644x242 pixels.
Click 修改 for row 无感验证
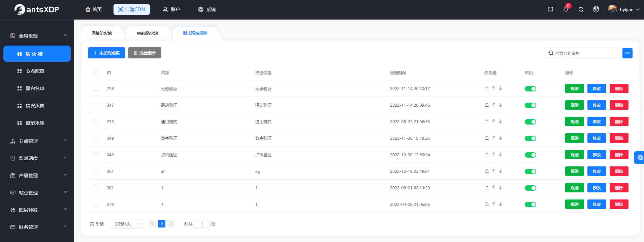click(x=597, y=88)
